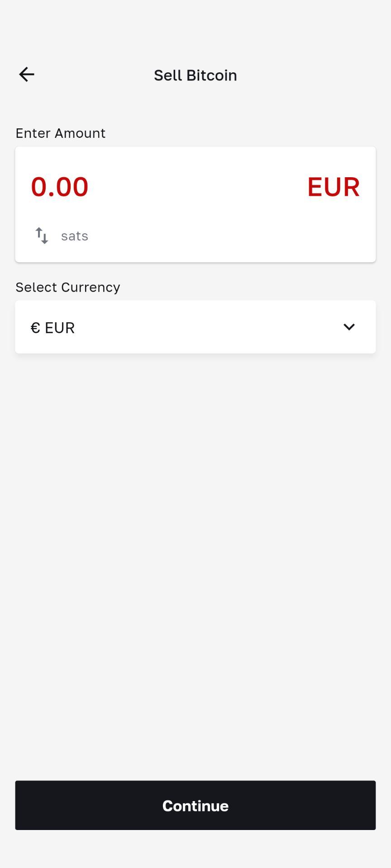Click the Sell Bitcoin page title

(195, 75)
